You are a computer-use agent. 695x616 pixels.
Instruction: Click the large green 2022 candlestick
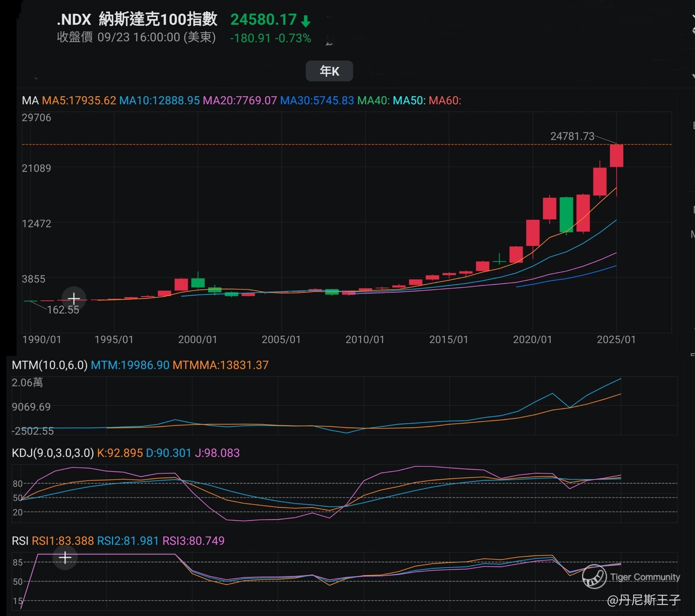(x=566, y=215)
